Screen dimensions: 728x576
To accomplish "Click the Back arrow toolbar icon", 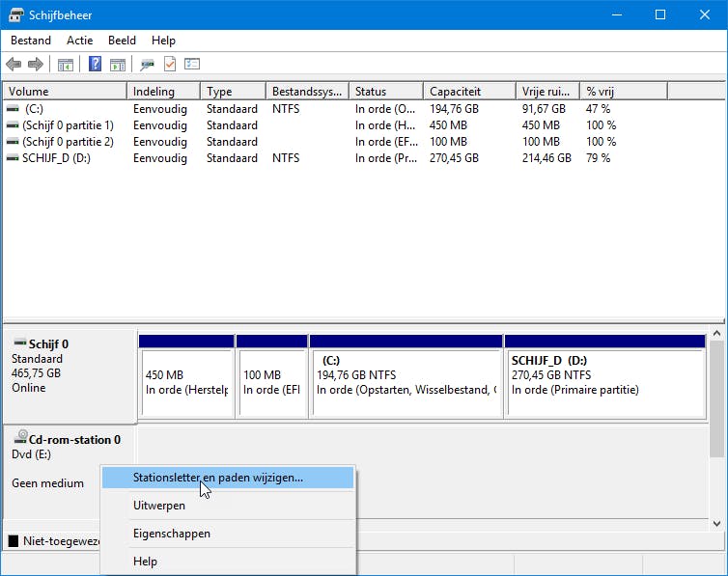I will (14, 65).
